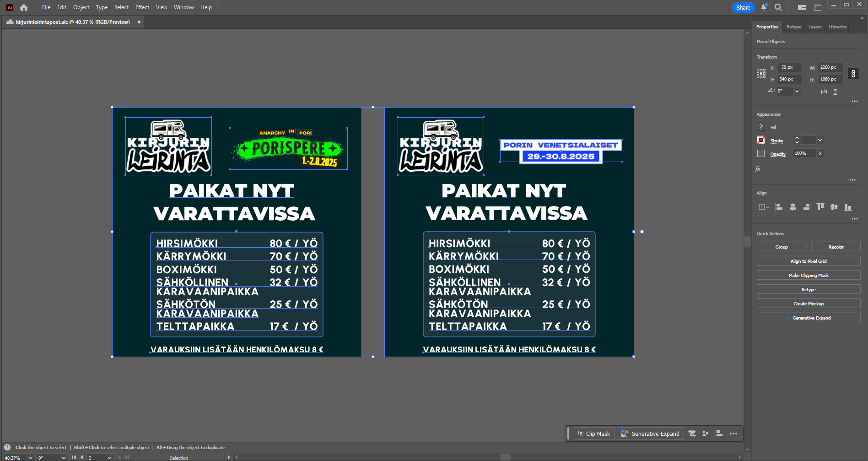Viewport: 868px width, 461px height.
Task: Select the reference point locator grid
Action: [761, 73]
